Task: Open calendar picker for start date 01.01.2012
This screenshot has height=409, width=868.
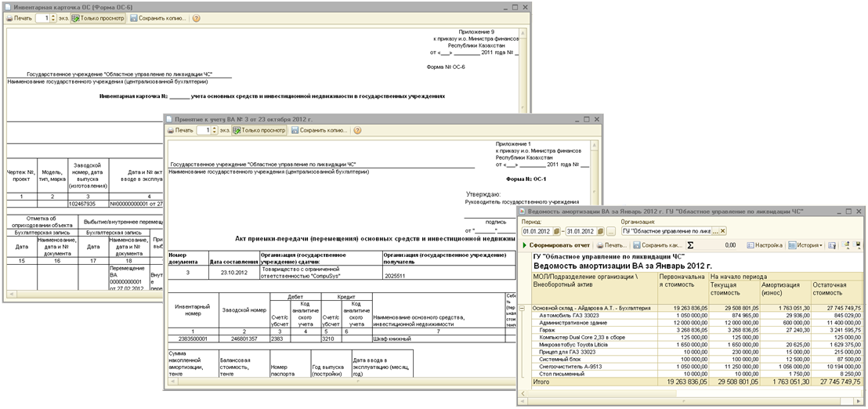Action: click(559, 231)
